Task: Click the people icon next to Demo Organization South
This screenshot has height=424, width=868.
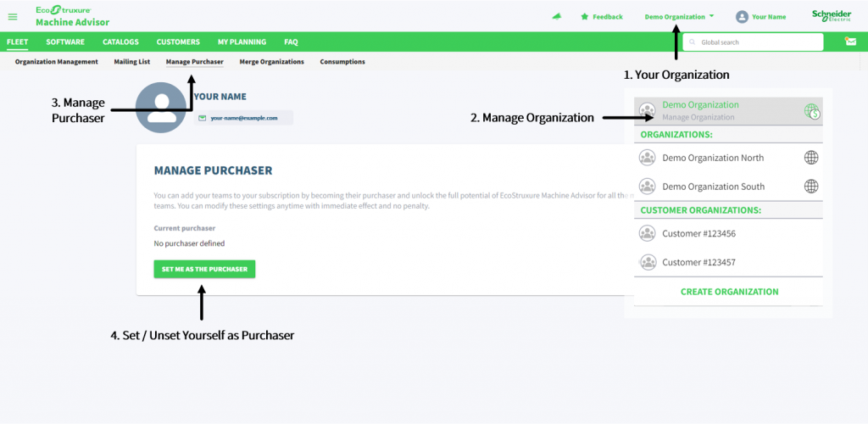Action: coord(647,186)
